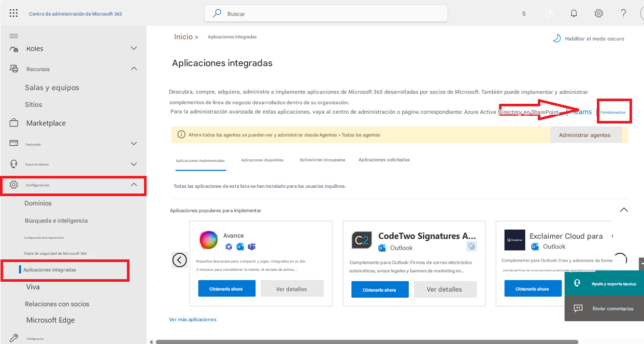Collapse the Configuración section chevron
644x344 pixels.
[134, 185]
